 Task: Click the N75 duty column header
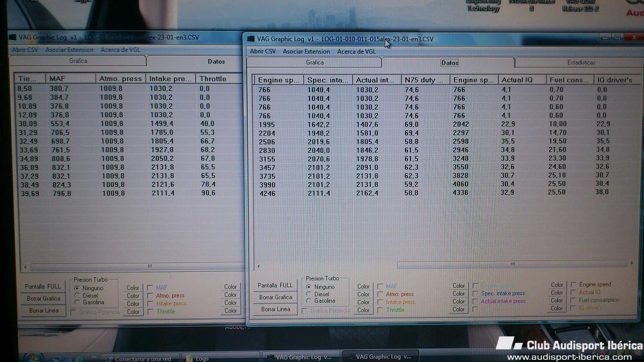(x=425, y=80)
